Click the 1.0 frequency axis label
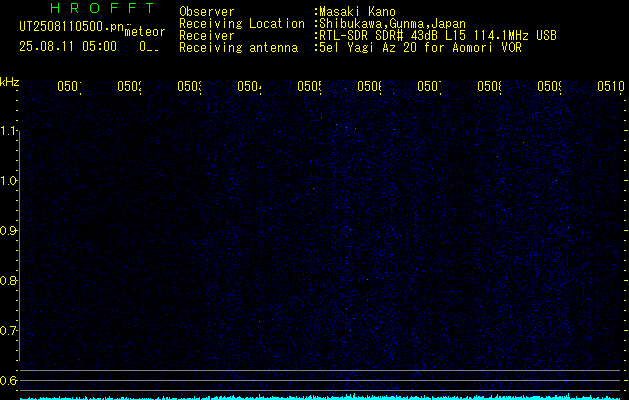Screen dimensions: 629x400 pyautogui.click(x=8, y=181)
